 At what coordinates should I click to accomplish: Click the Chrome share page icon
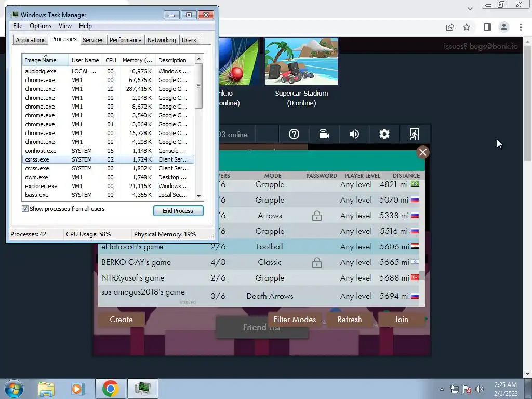(450, 27)
